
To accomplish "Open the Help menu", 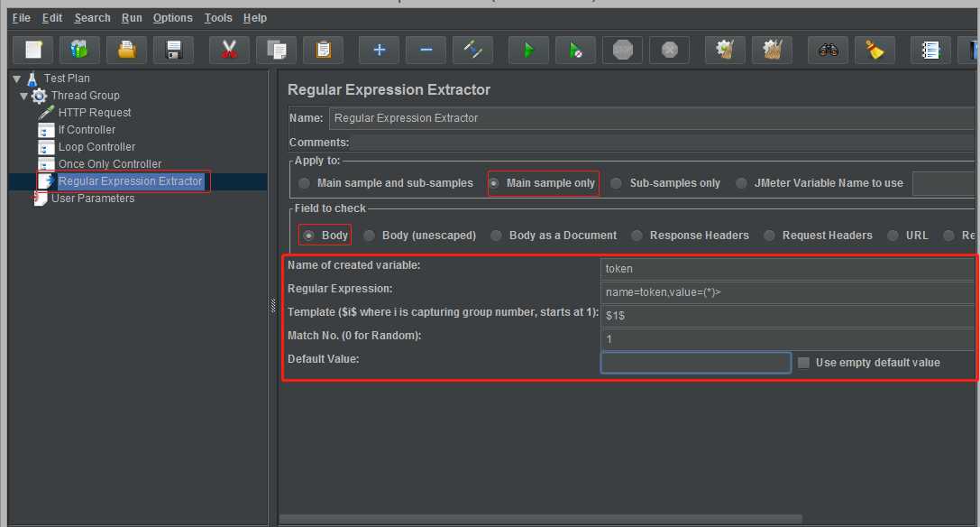I will point(255,17).
